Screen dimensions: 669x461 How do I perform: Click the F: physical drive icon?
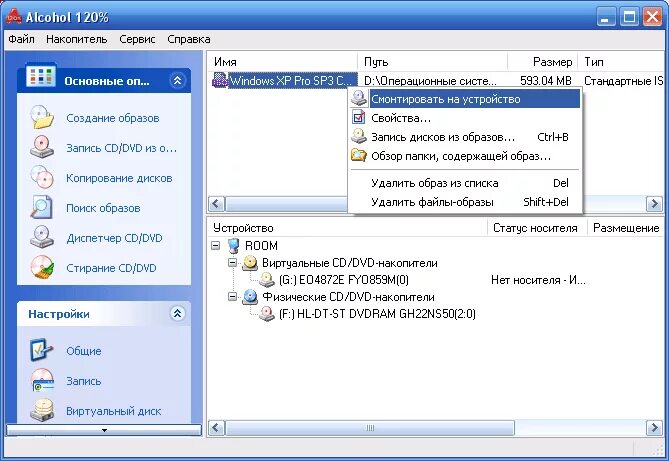267,314
